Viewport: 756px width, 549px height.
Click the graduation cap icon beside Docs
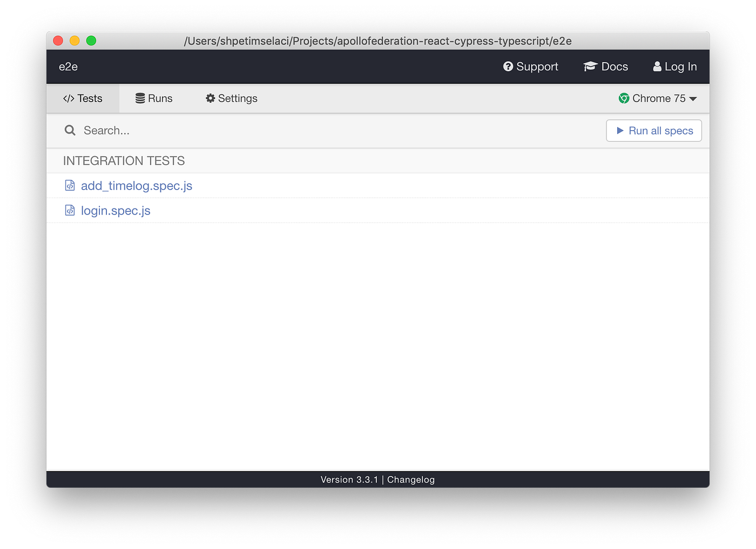coord(590,66)
